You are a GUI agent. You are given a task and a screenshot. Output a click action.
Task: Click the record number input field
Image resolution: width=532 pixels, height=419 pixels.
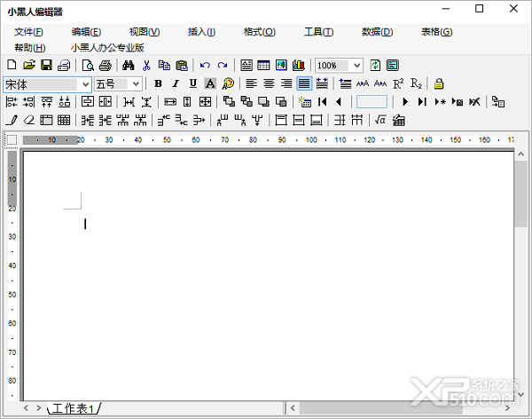[x=372, y=101]
